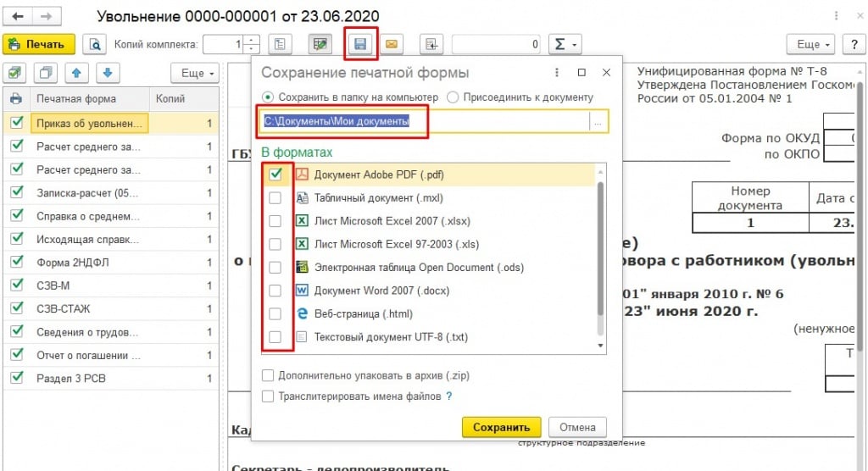Viewport: 868px width, 471px height.
Task: Click the back navigation arrow
Action: (x=18, y=16)
